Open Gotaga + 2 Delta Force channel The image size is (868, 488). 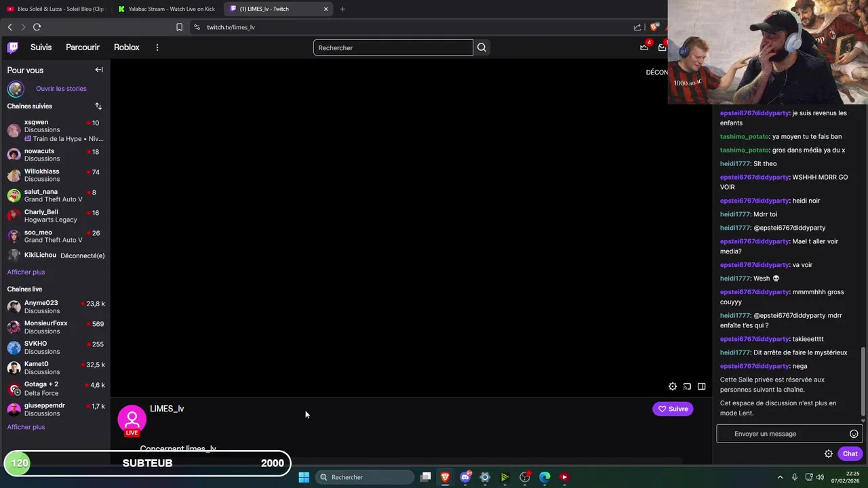tap(55, 389)
